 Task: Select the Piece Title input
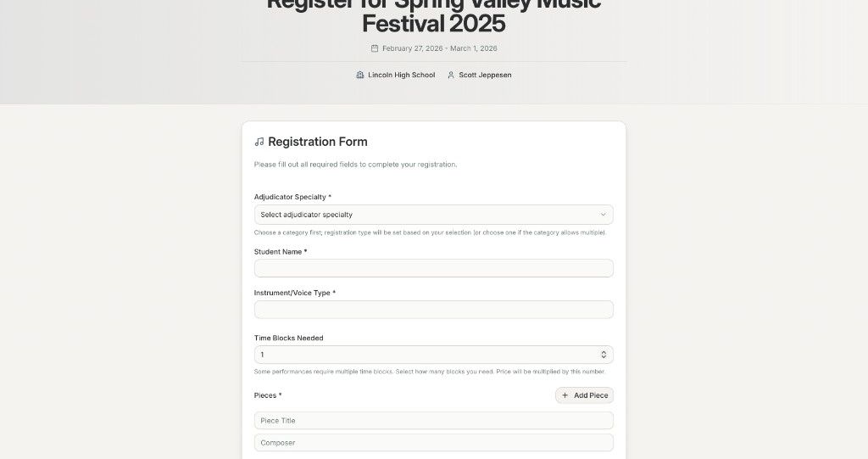click(x=433, y=421)
